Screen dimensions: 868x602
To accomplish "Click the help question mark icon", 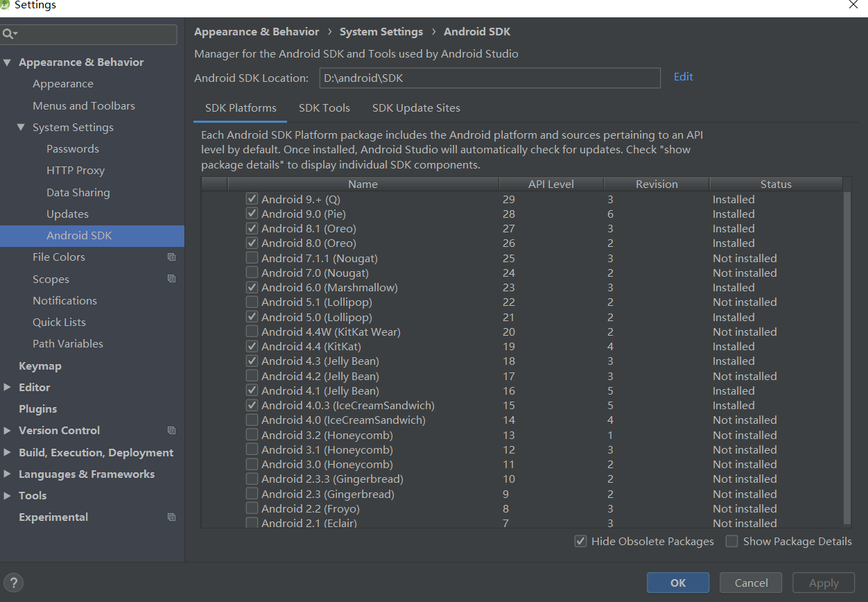I will (14, 583).
